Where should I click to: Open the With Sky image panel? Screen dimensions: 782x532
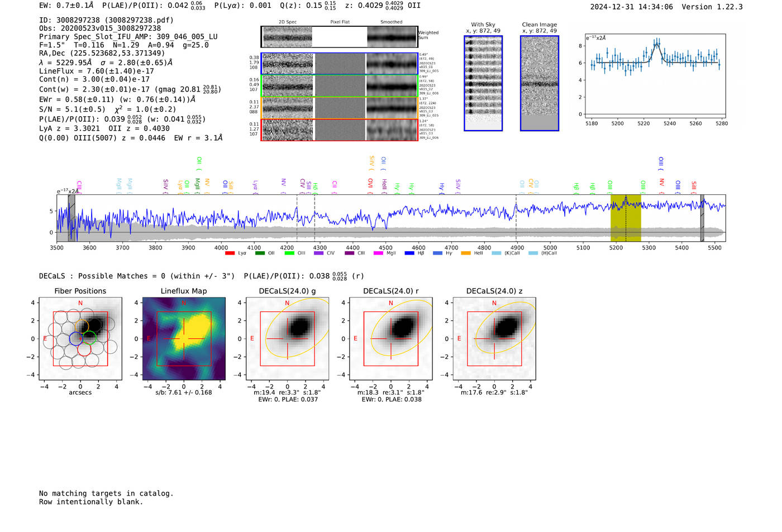(x=483, y=83)
